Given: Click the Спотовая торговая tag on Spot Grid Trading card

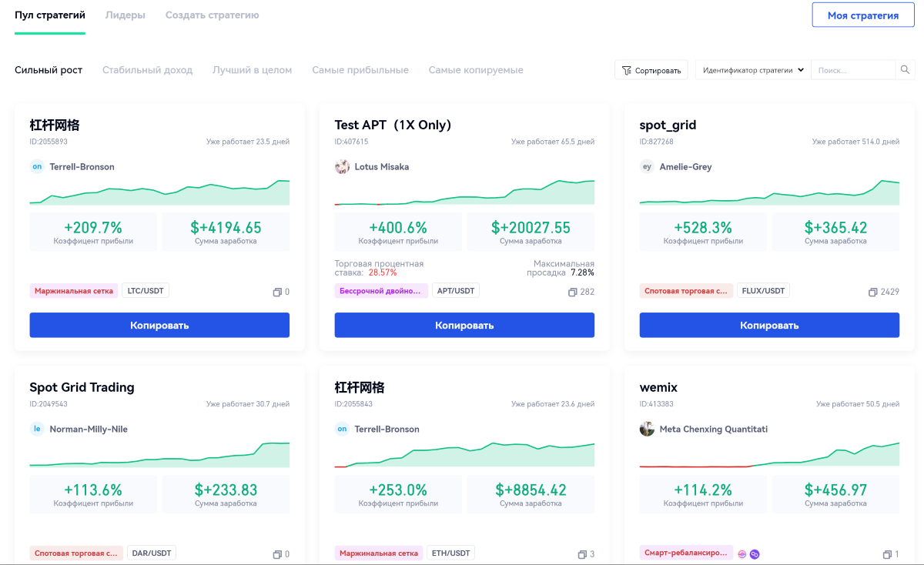Looking at the screenshot, I should point(76,553).
